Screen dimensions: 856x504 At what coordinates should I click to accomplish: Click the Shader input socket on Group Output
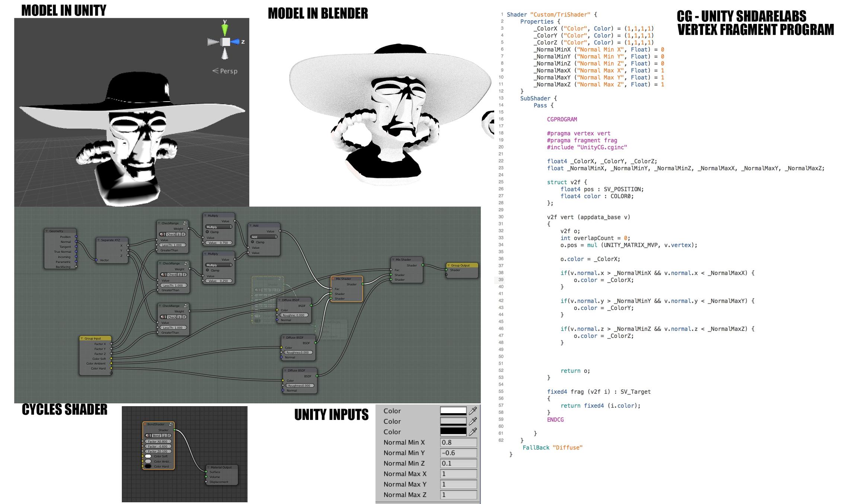(x=447, y=270)
